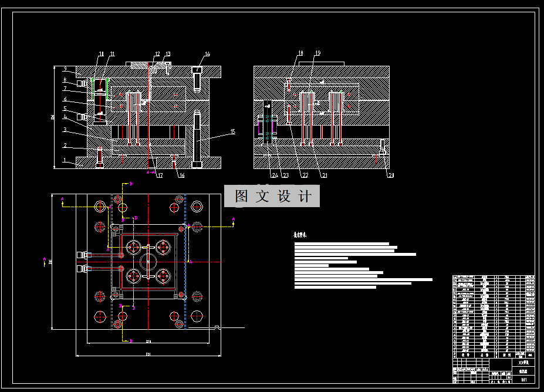Click part number 12 callout
The height and width of the screenshot is (392, 544).
[x=157, y=54]
